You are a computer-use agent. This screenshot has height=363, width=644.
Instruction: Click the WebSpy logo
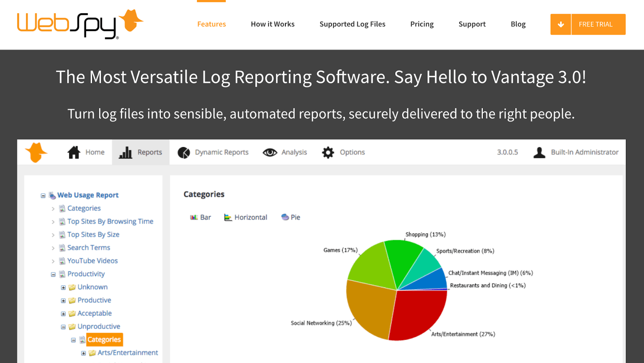pos(80,24)
